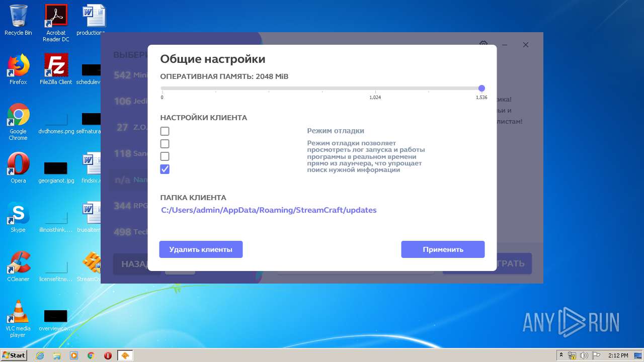Set memory slider at 0 mark
Screen dimensions: 644x362
click(x=162, y=88)
